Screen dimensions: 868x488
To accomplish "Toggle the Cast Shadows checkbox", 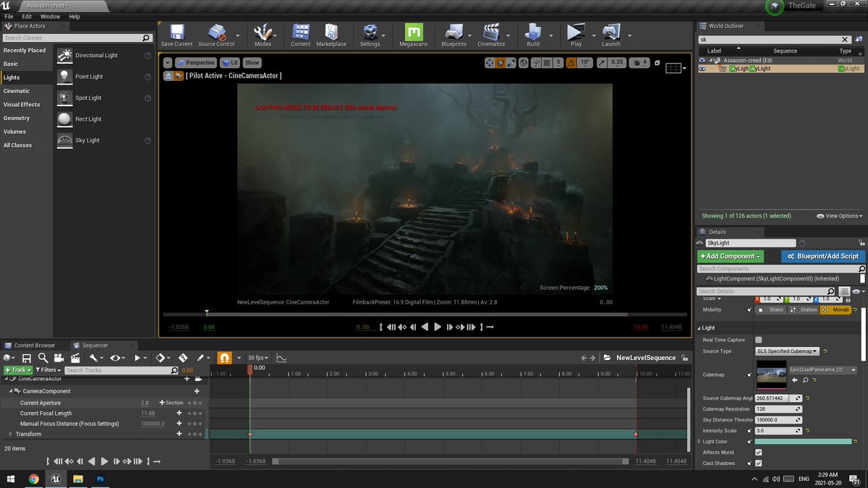I will 758,463.
